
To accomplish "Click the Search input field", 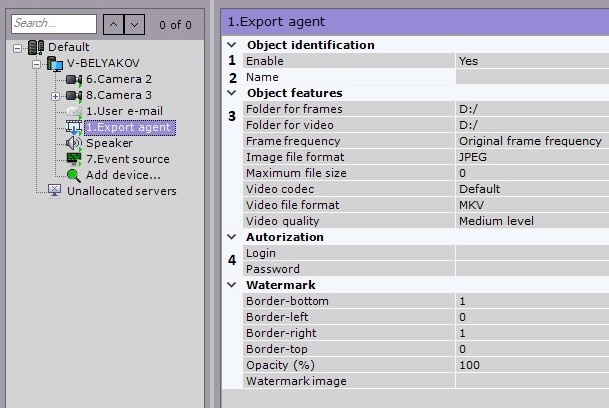I will 54,23.
